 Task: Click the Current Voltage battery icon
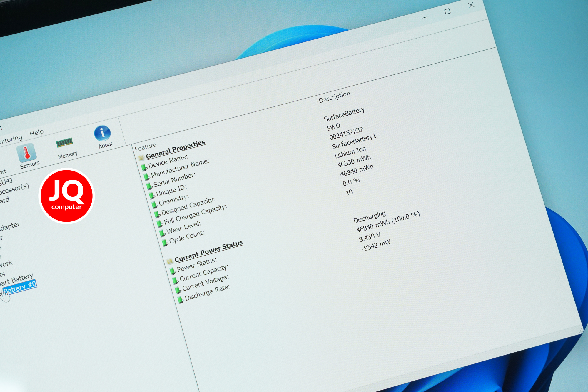tap(178, 290)
